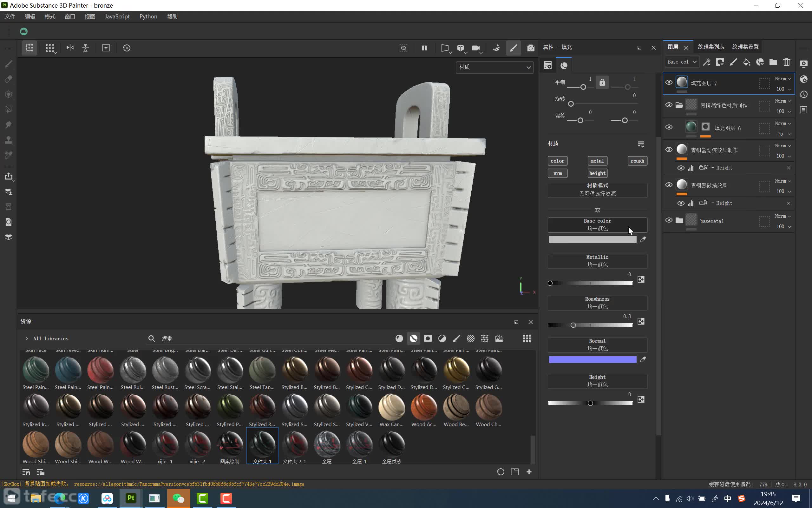Select the Projection tool in left toolbar
The height and width of the screenshot is (508, 812).
click(9, 94)
